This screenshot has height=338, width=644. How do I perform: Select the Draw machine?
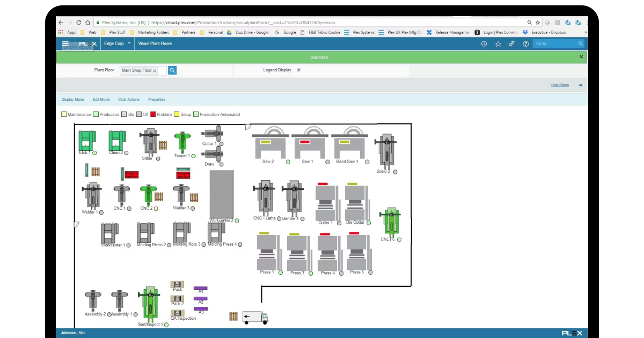tap(211, 154)
